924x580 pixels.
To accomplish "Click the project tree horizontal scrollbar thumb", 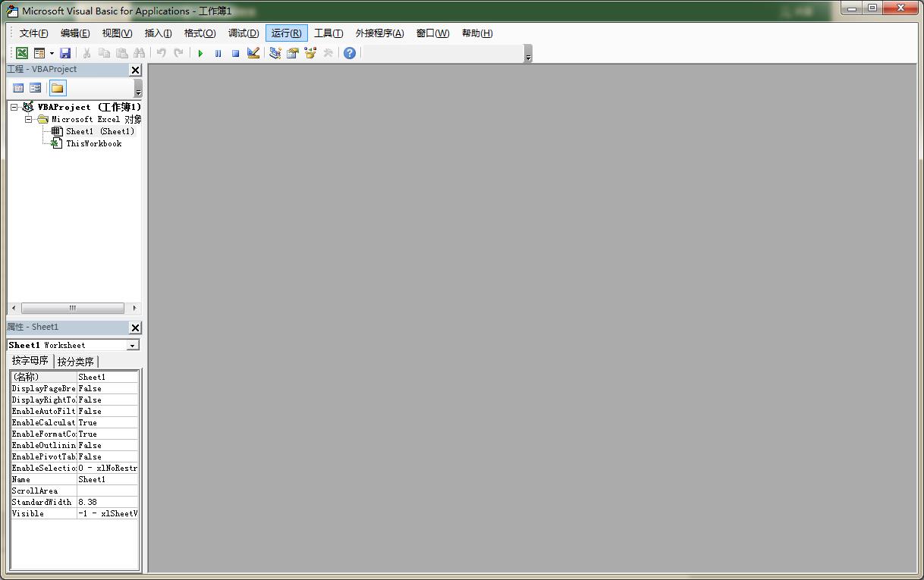I will pos(73,309).
